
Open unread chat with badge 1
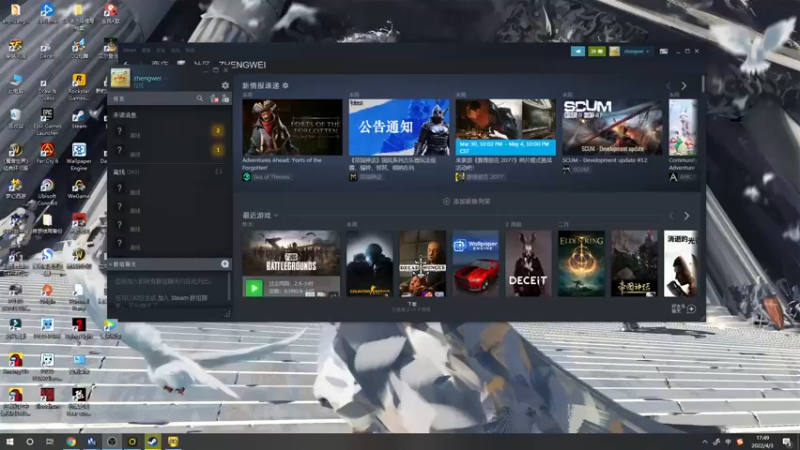(169, 151)
